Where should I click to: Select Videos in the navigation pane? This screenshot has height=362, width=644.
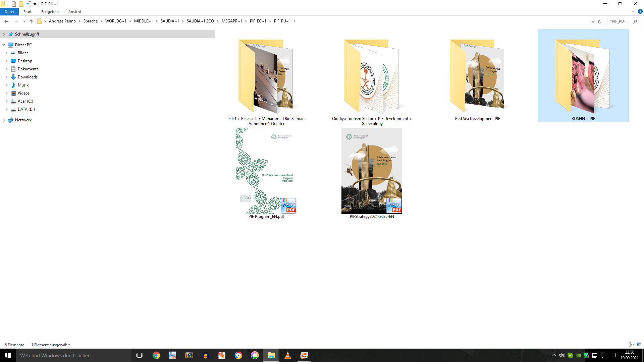click(23, 93)
